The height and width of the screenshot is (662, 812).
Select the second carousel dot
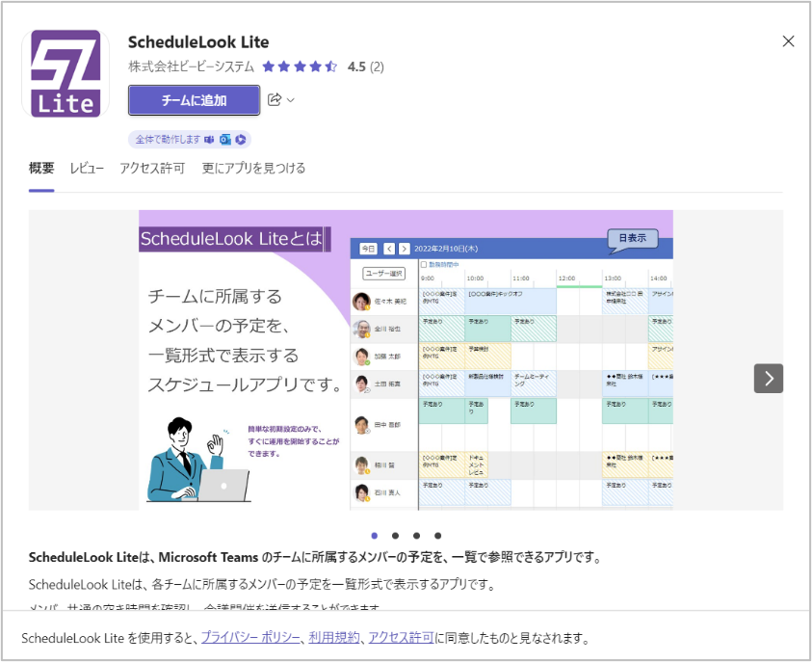[395, 535]
